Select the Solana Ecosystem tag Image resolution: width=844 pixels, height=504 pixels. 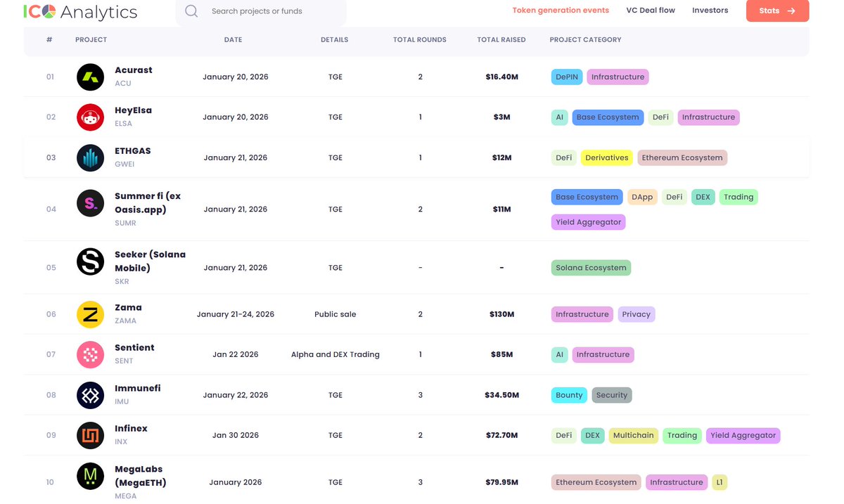(x=591, y=268)
